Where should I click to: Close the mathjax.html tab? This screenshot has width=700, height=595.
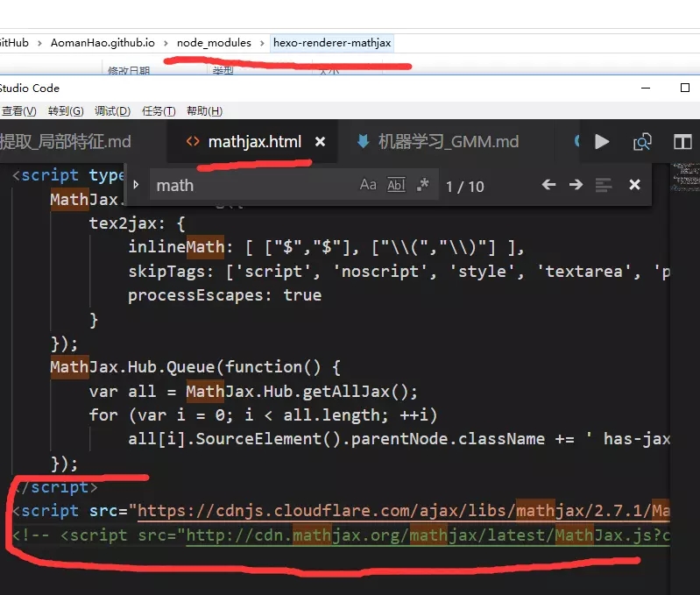[320, 141]
